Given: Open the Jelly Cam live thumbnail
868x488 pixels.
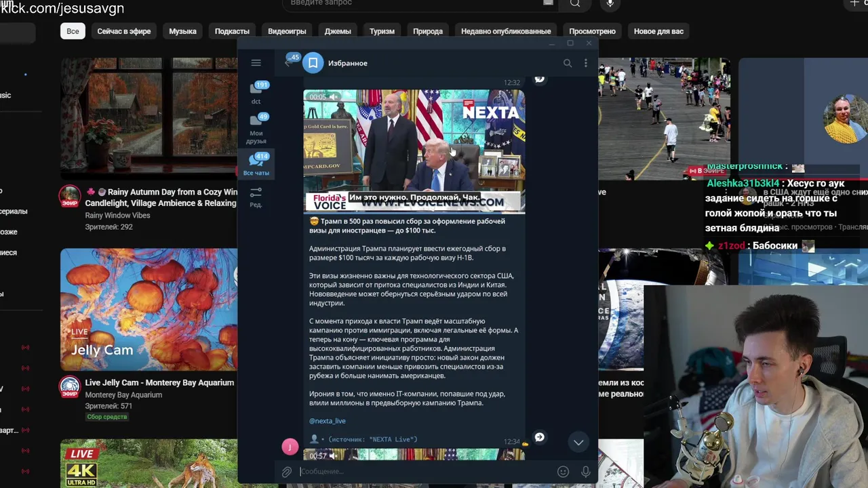Looking at the screenshot, I should coord(149,309).
